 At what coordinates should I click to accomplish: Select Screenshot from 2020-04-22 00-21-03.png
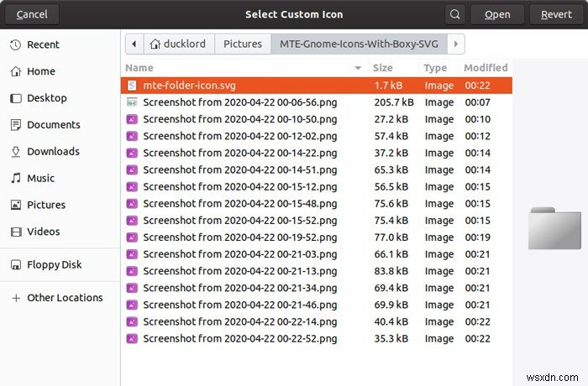[x=240, y=254]
